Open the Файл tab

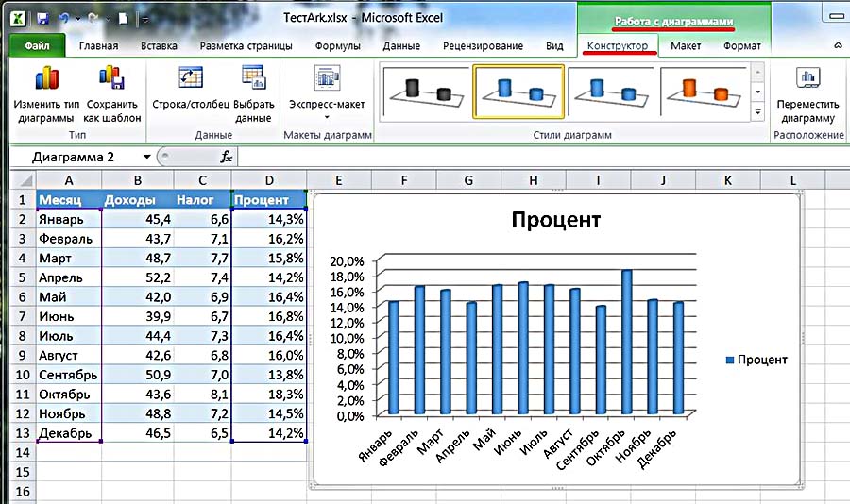pyautogui.click(x=38, y=46)
